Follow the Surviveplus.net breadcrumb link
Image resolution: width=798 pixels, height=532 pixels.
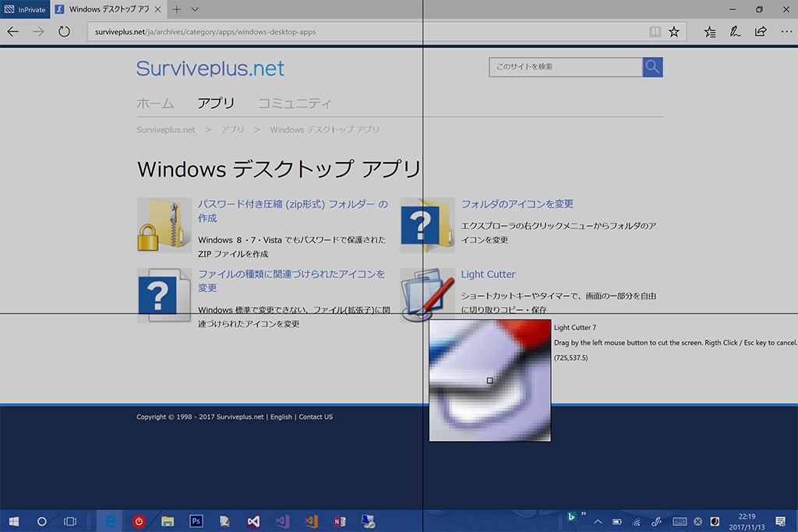tap(166, 130)
